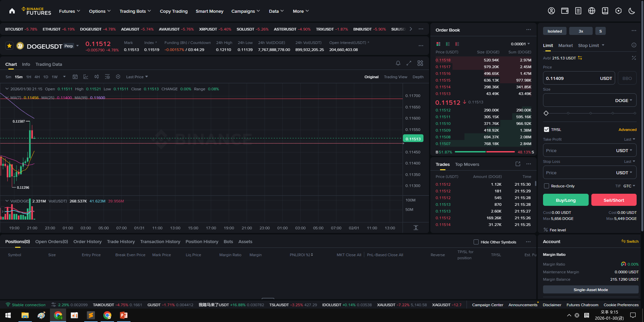
Task: Open price alert bell icon
Action: [398, 63]
